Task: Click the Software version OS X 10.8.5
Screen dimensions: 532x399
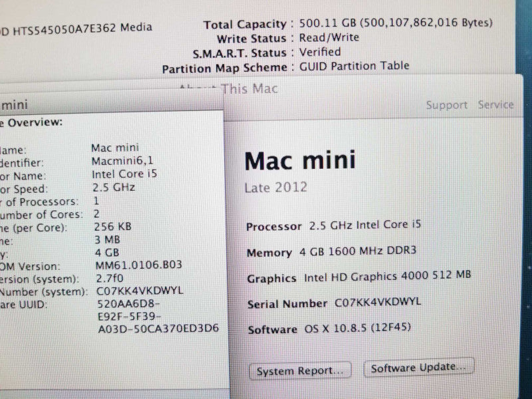Action: [x=357, y=328]
